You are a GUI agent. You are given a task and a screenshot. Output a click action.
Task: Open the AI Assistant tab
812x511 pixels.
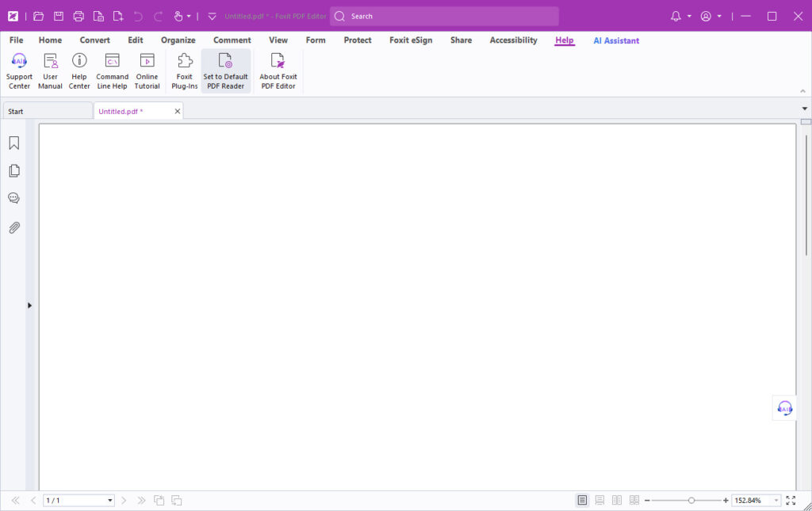click(616, 40)
